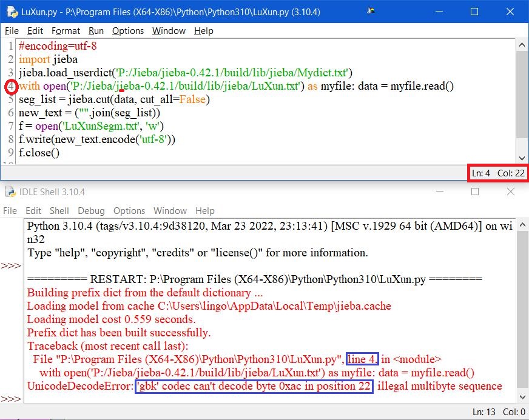The image size is (529, 420).
Task: Click 'Loading model cost 0.559 seconds.' line
Action: tap(112, 319)
